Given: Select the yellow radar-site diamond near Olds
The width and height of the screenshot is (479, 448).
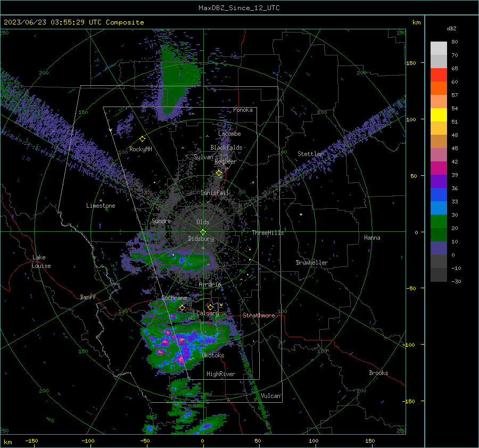Looking at the screenshot, I should [203, 232].
